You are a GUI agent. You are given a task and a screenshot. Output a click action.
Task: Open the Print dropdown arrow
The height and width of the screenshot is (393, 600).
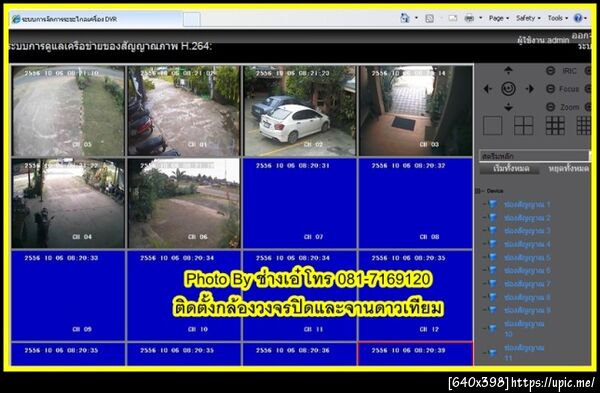(480, 18)
